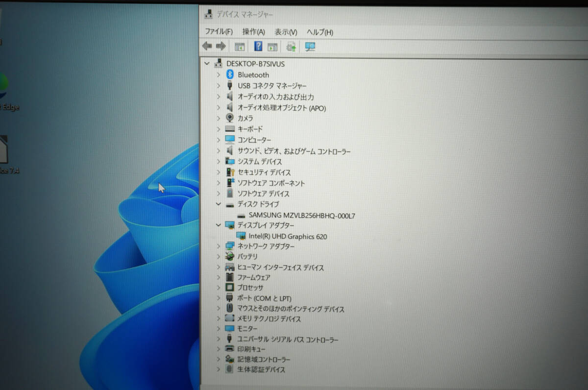Select ユニバーサル シリアル バス コントローラー row
Viewport: 588px width, 390px height.
288,339
